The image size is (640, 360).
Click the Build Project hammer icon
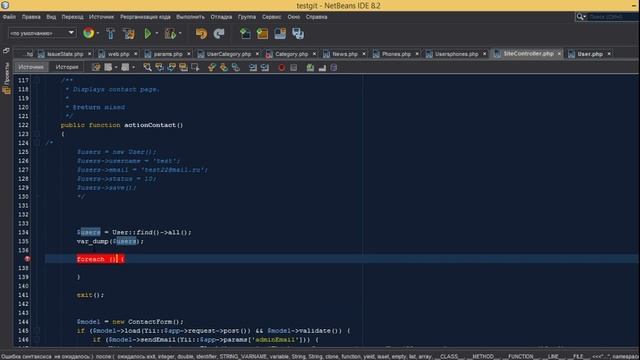110,33
